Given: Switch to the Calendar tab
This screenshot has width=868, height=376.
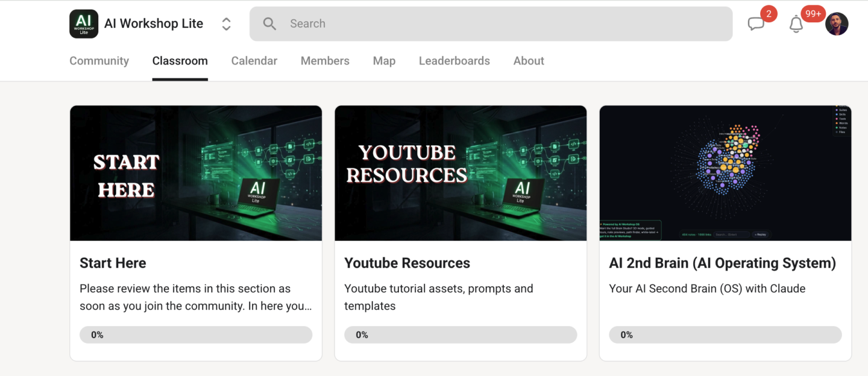Looking at the screenshot, I should (x=254, y=61).
